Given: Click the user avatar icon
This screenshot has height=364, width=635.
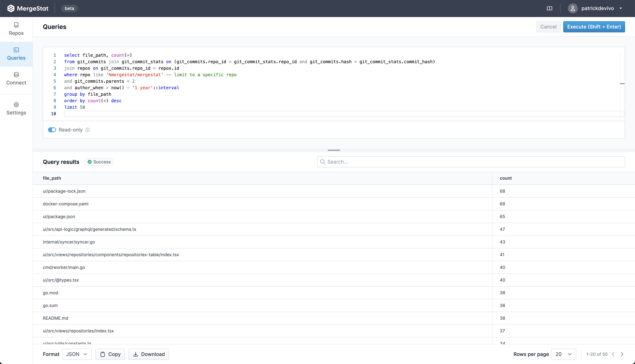Looking at the screenshot, I should pyautogui.click(x=573, y=9).
